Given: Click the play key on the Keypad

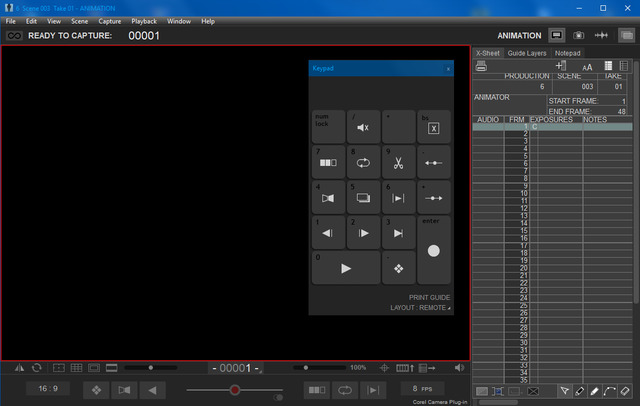Looking at the screenshot, I should 346,268.
